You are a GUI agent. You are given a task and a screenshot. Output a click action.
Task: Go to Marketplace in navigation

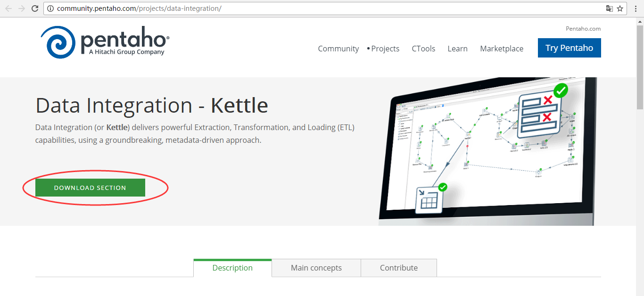coord(502,49)
